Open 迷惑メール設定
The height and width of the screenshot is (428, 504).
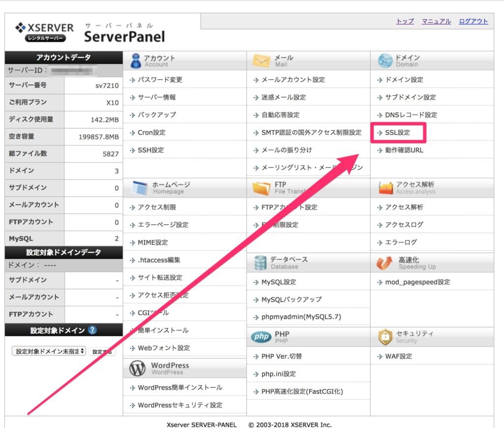tap(283, 97)
